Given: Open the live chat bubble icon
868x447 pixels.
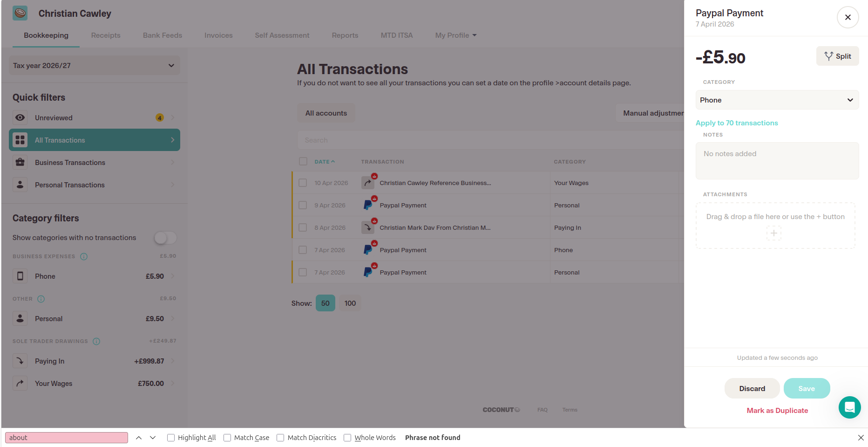Looking at the screenshot, I should click(850, 407).
